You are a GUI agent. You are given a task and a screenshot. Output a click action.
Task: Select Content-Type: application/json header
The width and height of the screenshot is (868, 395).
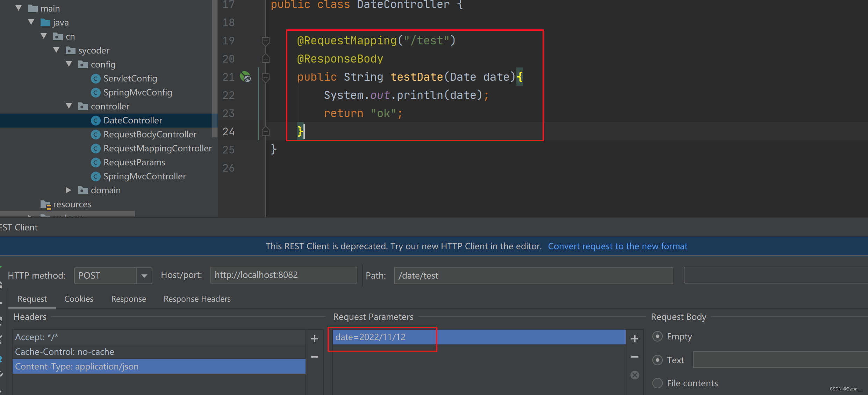coord(159,366)
